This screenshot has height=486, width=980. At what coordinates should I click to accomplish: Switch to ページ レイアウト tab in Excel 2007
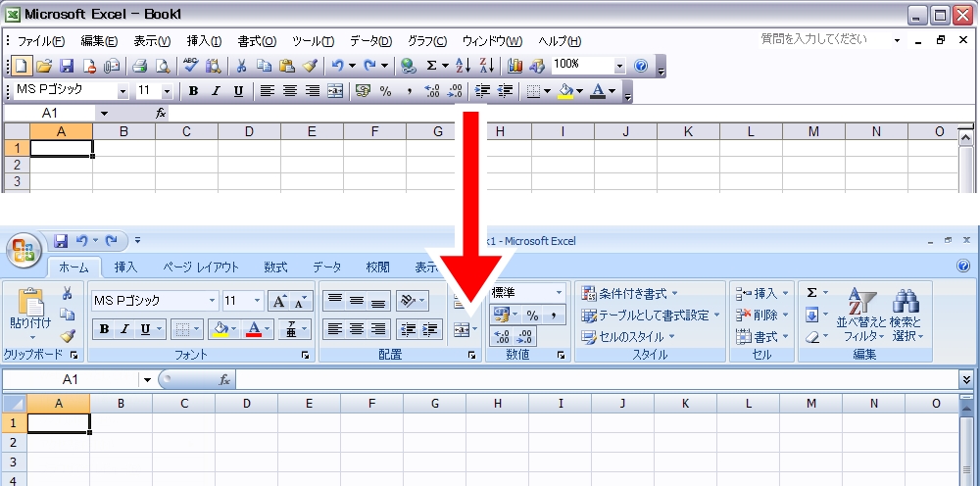(201, 267)
